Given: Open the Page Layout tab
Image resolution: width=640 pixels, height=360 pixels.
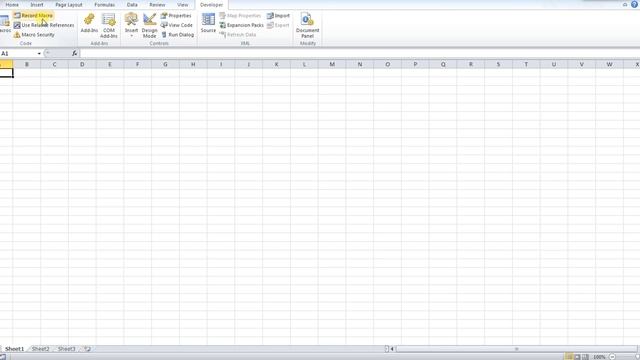Looking at the screenshot, I should tap(69, 5).
